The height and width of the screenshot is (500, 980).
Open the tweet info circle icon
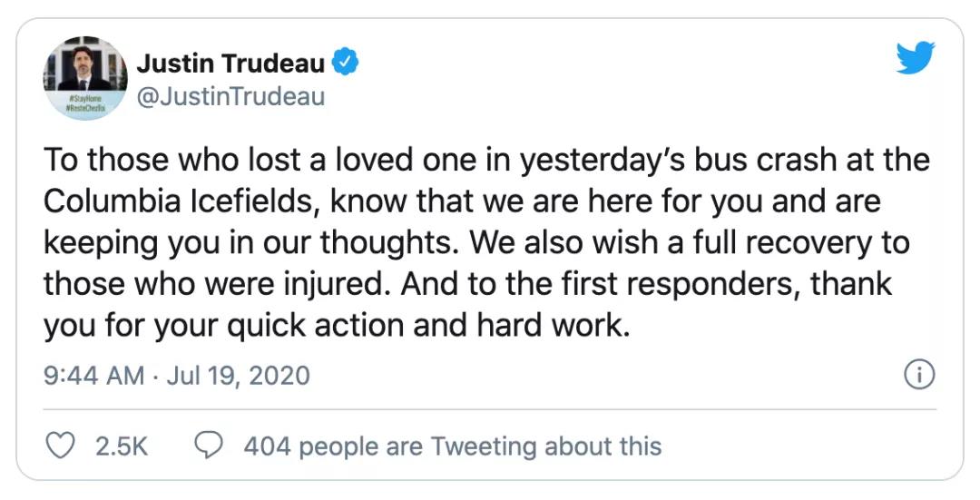coord(919,375)
